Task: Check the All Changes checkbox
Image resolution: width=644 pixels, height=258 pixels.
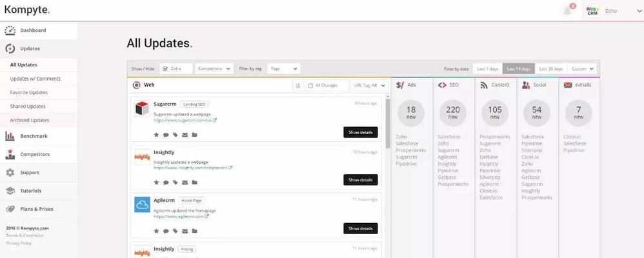Action: (310, 85)
